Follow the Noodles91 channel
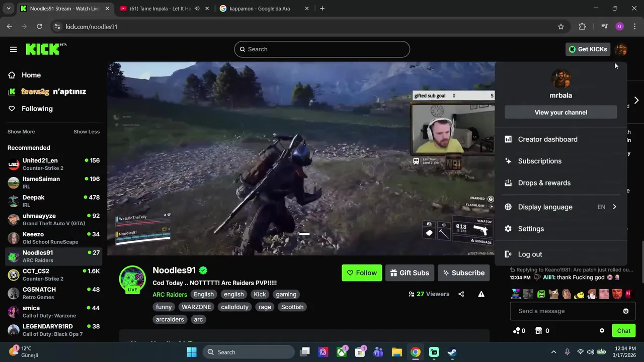Image resolution: width=644 pixels, height=362 pixels. click(x=362, y=273)
